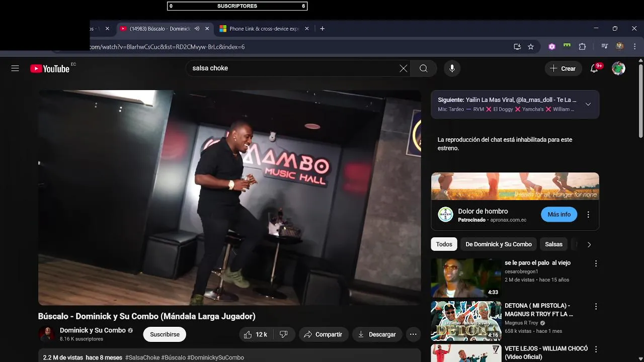This screenshot has width=644, height=362.
Task: Bookmark this page with the star
Action: point(531,47)
